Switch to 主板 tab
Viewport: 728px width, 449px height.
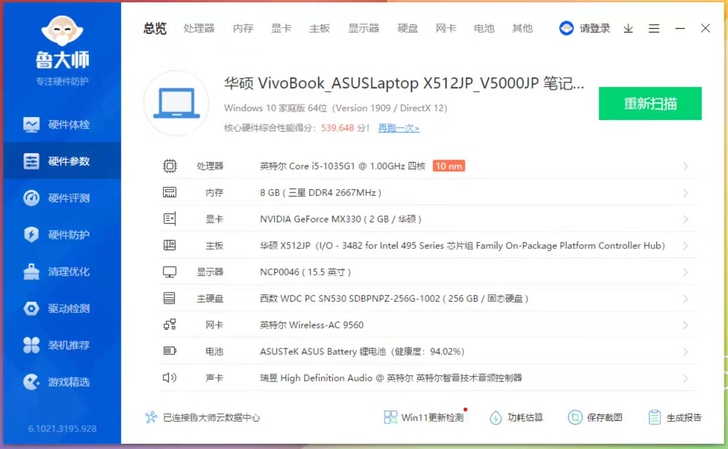[x=319, y=28]
